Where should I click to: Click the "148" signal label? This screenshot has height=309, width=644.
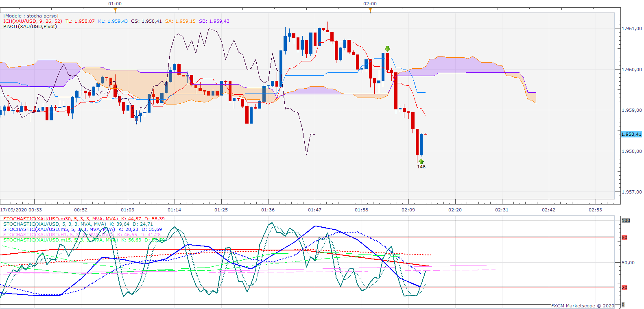[x=421, y=167]
